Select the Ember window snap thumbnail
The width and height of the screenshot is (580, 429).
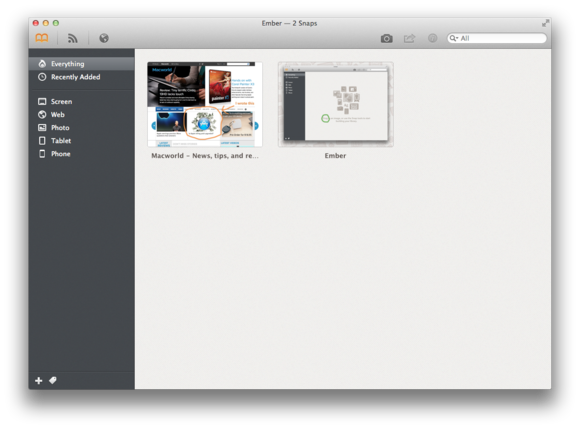335,104
